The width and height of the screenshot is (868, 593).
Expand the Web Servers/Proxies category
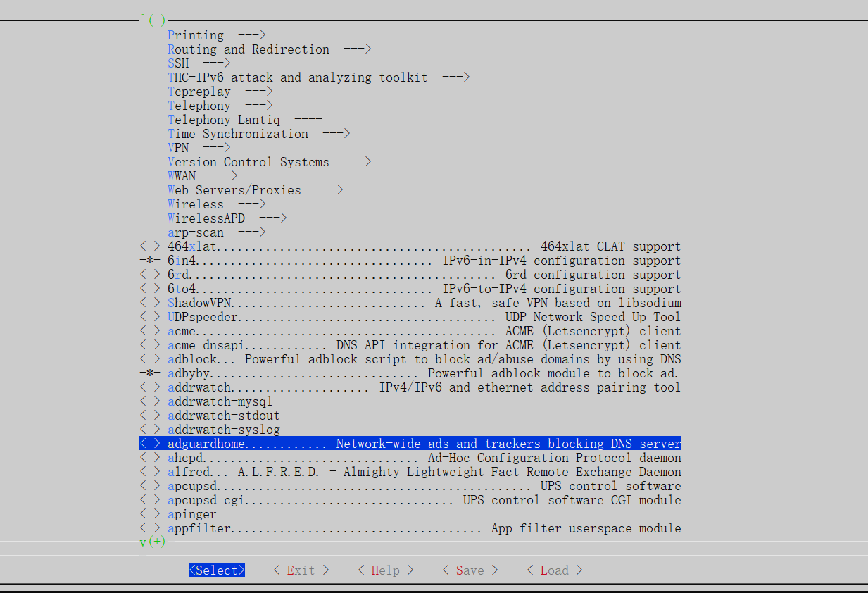(234, 190)
